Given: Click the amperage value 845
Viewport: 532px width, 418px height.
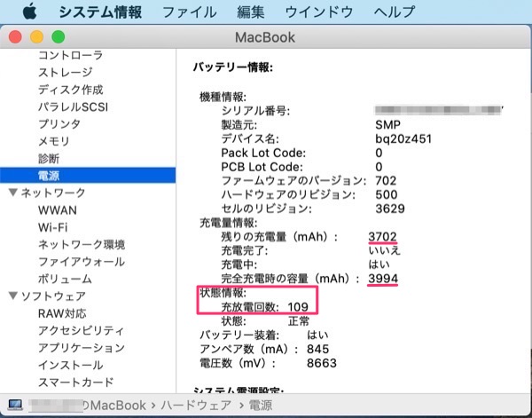Looking at the screenshot, I should point(318,349).
